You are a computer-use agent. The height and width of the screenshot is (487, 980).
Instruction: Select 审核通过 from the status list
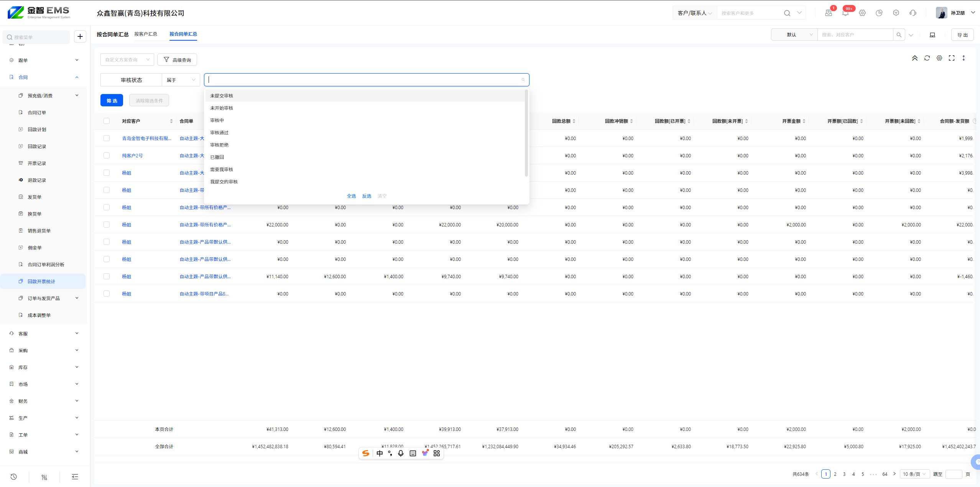219,132
